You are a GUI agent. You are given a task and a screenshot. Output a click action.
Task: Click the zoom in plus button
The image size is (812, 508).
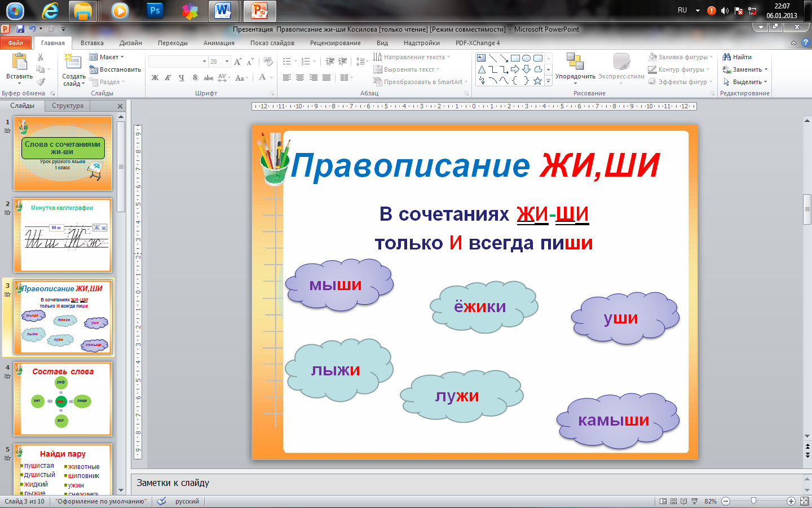[791, 501]
